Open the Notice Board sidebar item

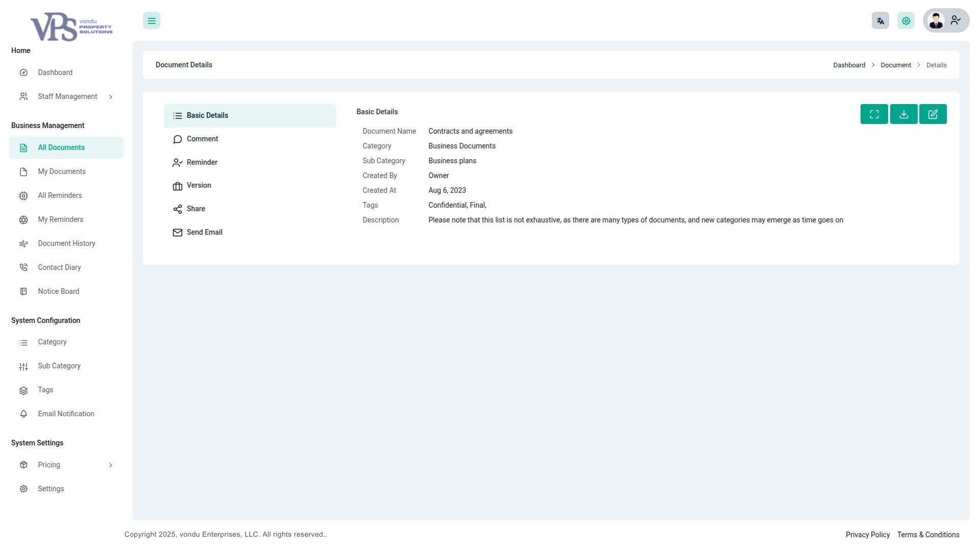(58, 291)
